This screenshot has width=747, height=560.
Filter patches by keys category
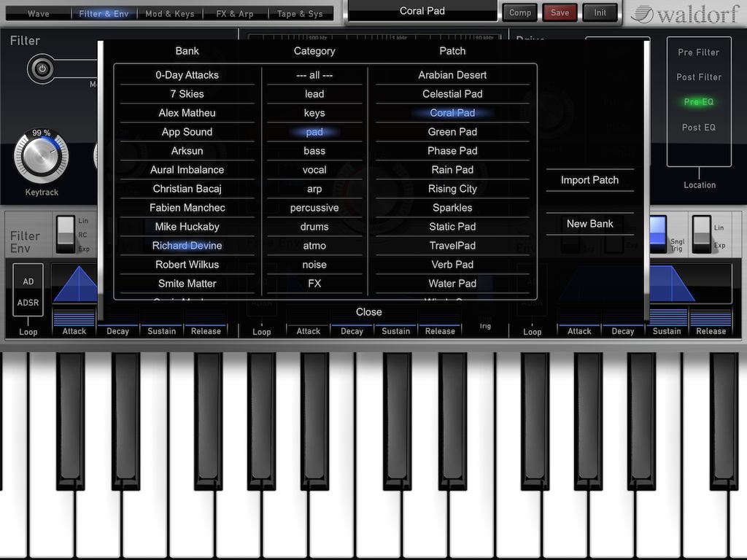pyautogui.click(x=314, y=113)
